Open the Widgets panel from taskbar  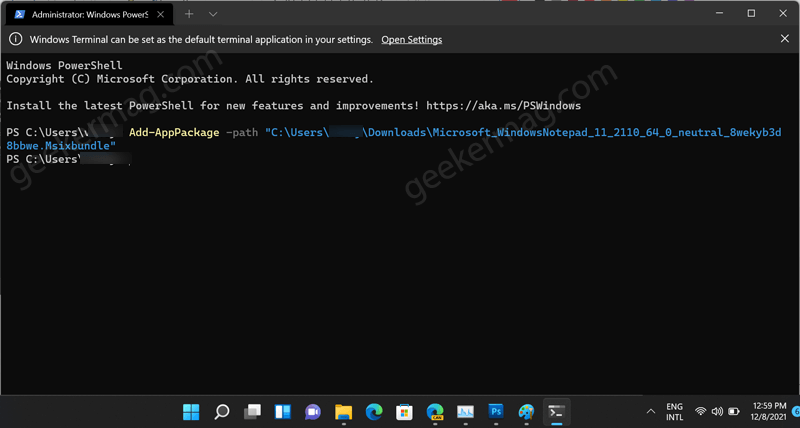(282, 412)
